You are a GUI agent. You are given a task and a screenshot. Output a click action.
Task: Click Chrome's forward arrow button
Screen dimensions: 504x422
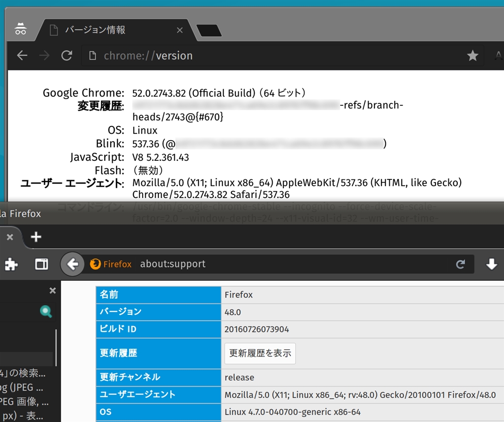(x=44, y=56)
